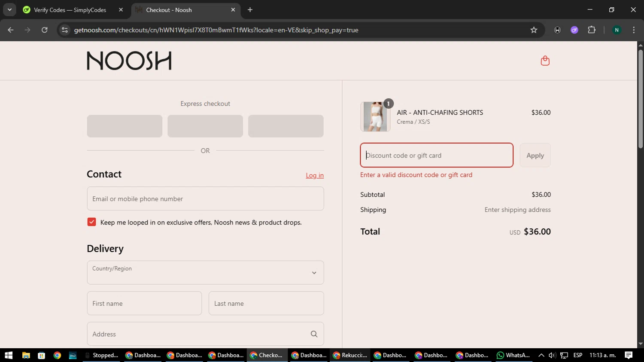
Task: Click the Email or mobile phone number field
Action: tap(205, 199)
